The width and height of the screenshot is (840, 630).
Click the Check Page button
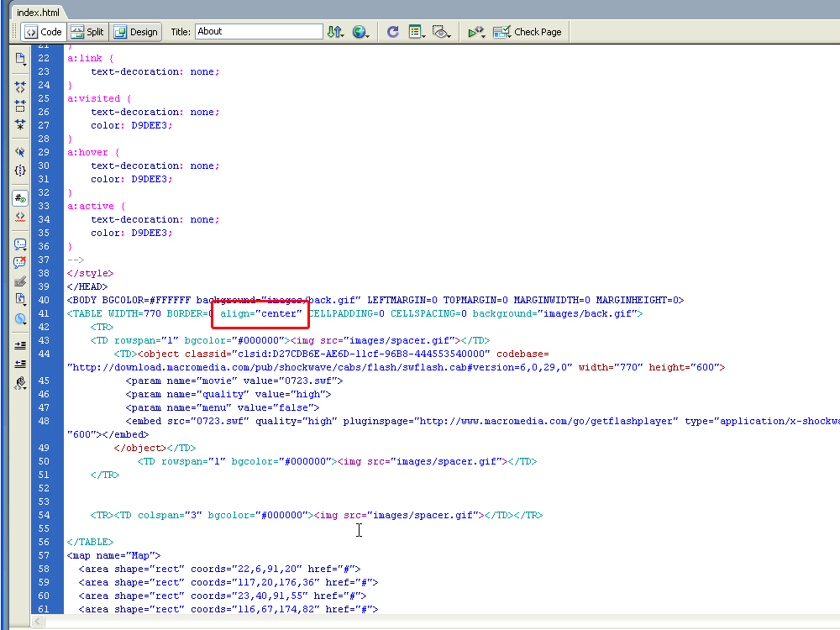coord(528,32)
